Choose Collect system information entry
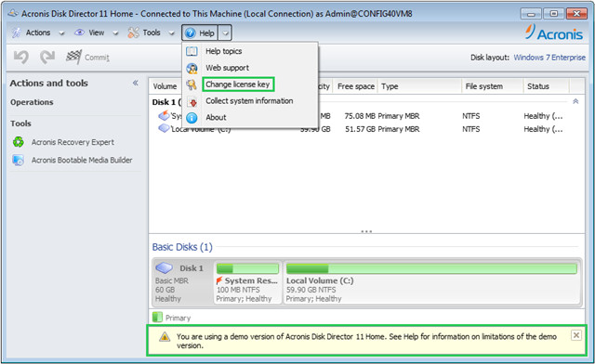The width and height of the screenshot is (595, 364). point(249,101)
